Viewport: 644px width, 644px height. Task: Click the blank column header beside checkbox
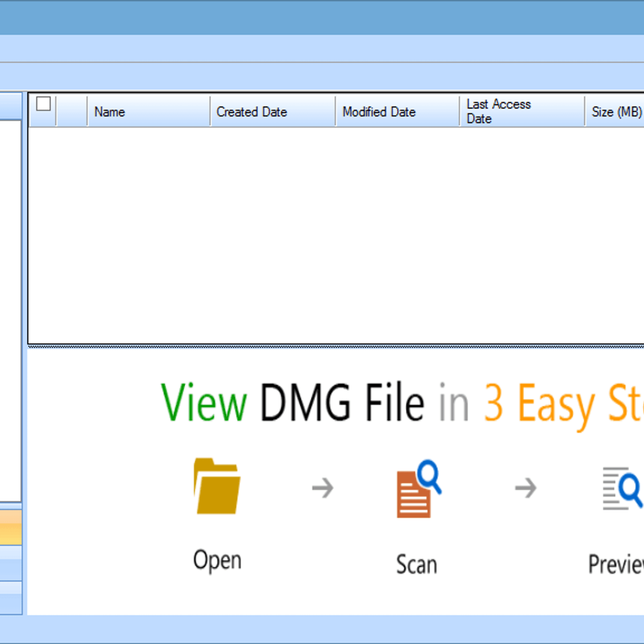72,111
